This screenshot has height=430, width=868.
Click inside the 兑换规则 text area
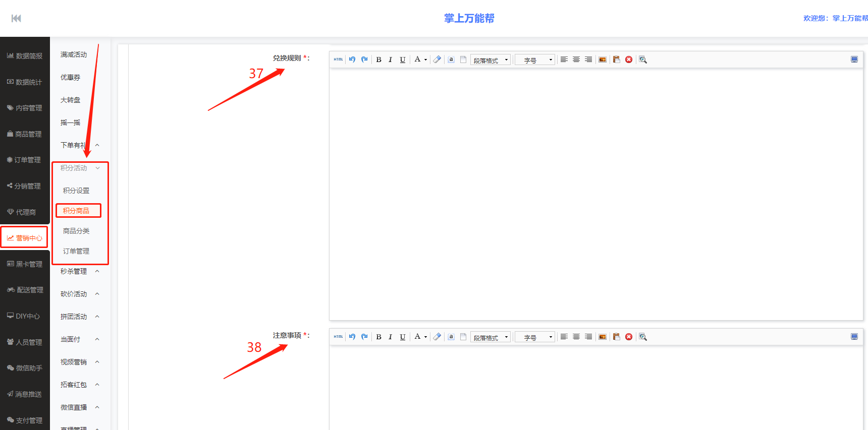click(x=595, y=194)
